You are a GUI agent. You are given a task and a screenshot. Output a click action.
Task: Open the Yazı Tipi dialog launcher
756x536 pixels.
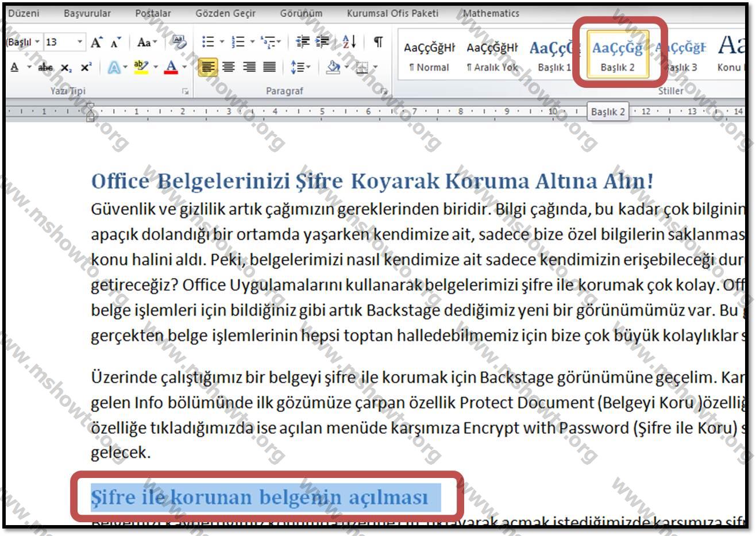coord(185,91)
